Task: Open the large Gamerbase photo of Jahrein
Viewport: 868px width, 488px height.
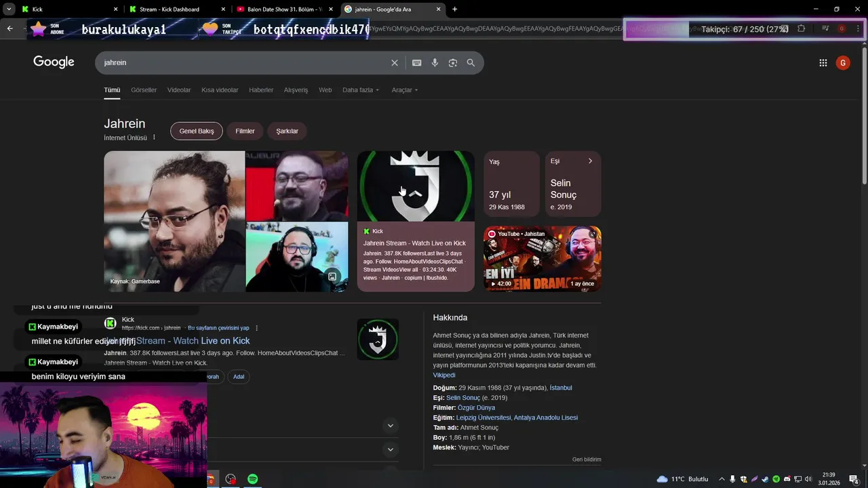Action: pyautogui.click(x=174, y=222)
